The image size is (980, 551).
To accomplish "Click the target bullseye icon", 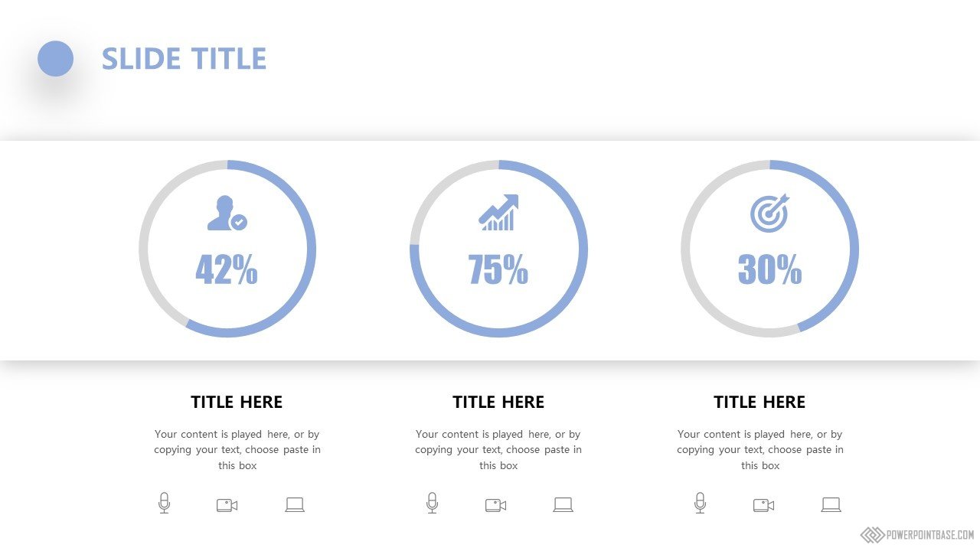I will [769, 214].
